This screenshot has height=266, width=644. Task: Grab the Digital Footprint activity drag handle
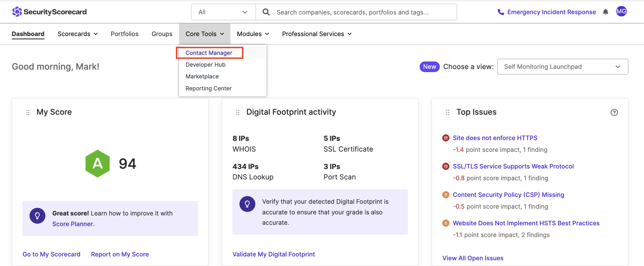click(x=238, y=113)
